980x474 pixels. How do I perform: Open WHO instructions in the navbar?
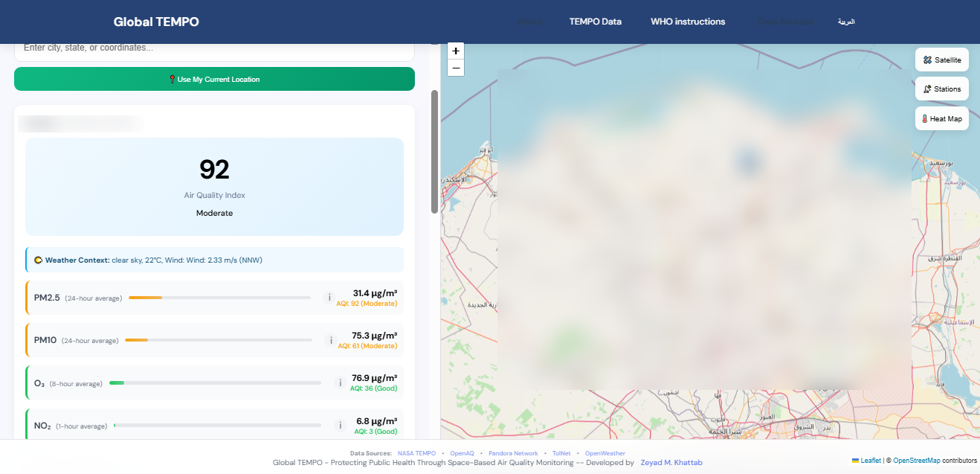pos(688,22)
